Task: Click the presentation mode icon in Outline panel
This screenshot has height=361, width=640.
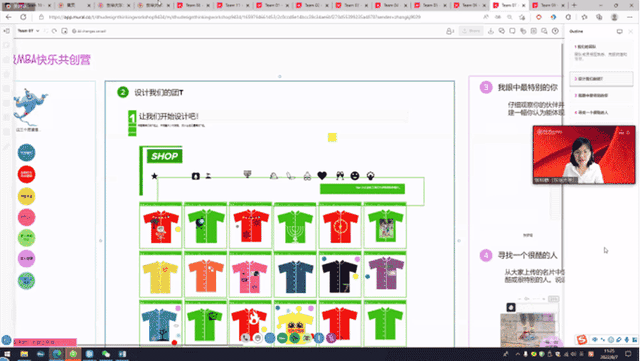Action: click(620, 31)
